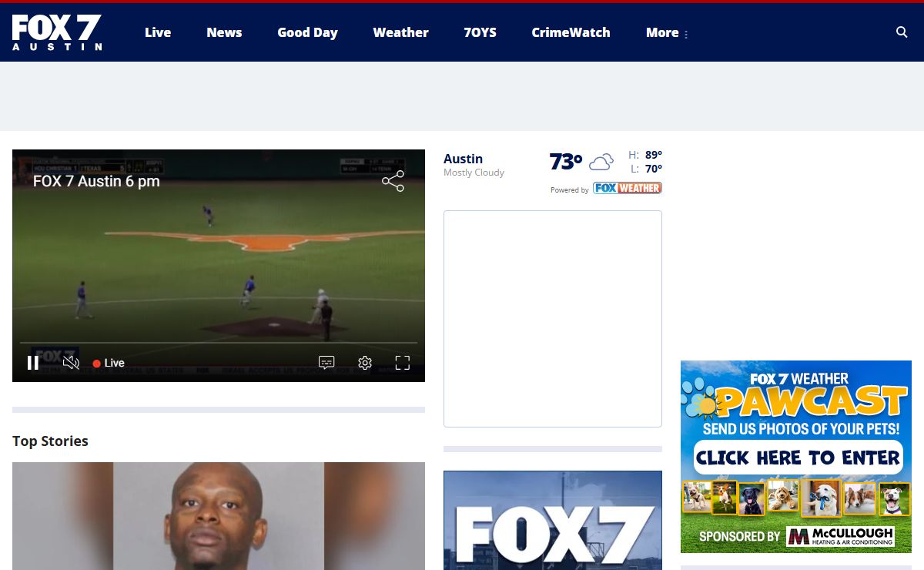Click the Pawcast ad paw print sun icon
This screenshot has width=924, height=570.
(x=701, y=398)
